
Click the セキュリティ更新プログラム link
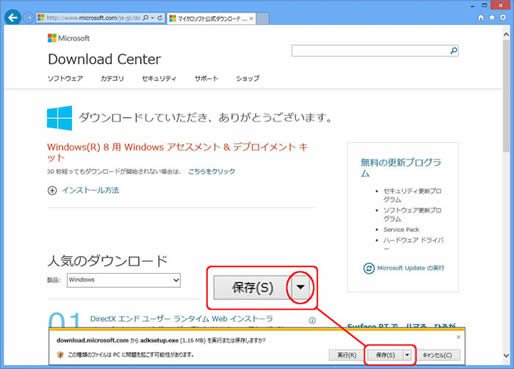(x=412, y=195)
